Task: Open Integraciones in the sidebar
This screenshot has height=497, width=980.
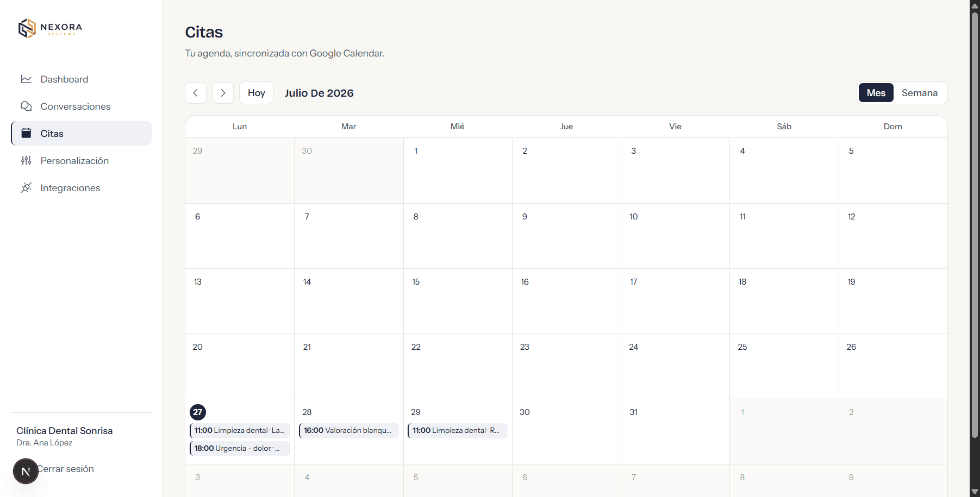Action: (x=81, y=188)
